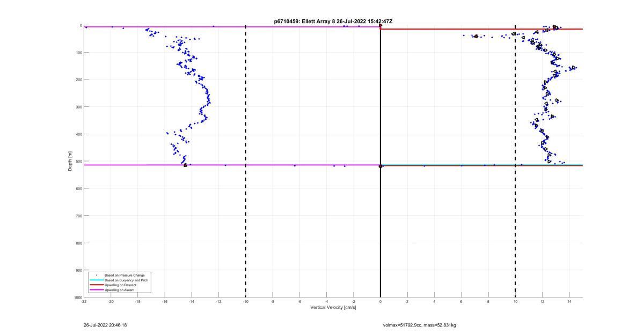Click the depth axis tick label '300'
The width and height of the screenshot is (644, 334).
pyautogui.click(x=78, y=107)
